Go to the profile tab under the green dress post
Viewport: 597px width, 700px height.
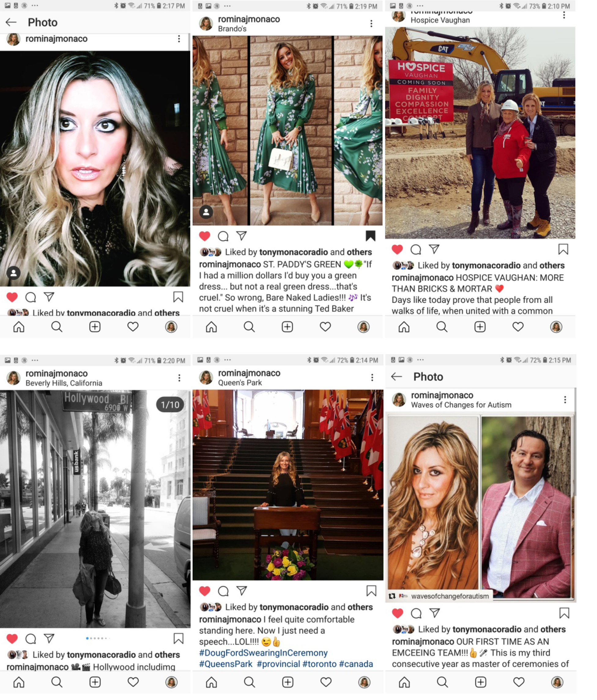(364, 327)
